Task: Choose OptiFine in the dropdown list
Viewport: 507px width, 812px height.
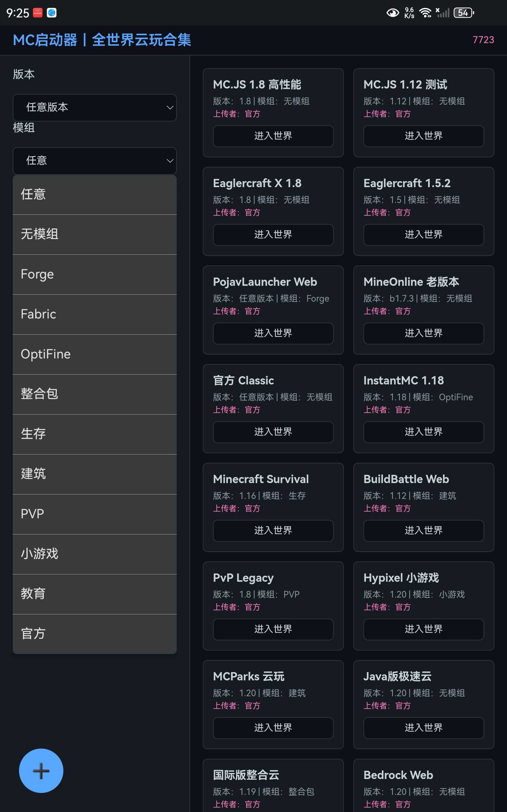Action: 94,354
